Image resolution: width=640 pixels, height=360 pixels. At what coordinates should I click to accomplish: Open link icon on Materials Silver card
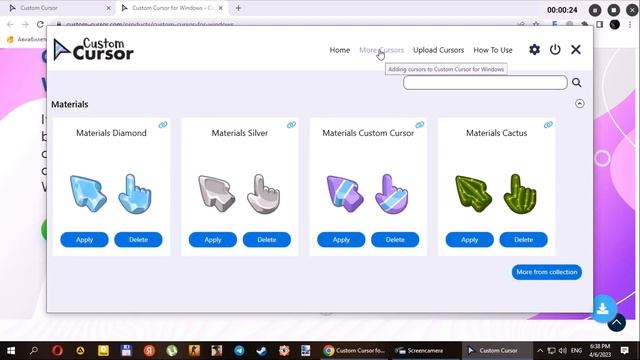click(291, 124)
